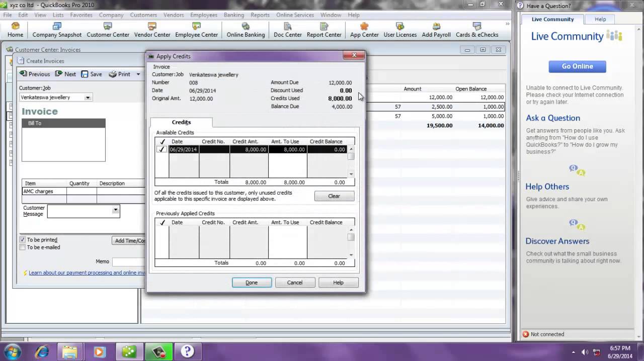Open the Report Center icon

tap(324, 30)
